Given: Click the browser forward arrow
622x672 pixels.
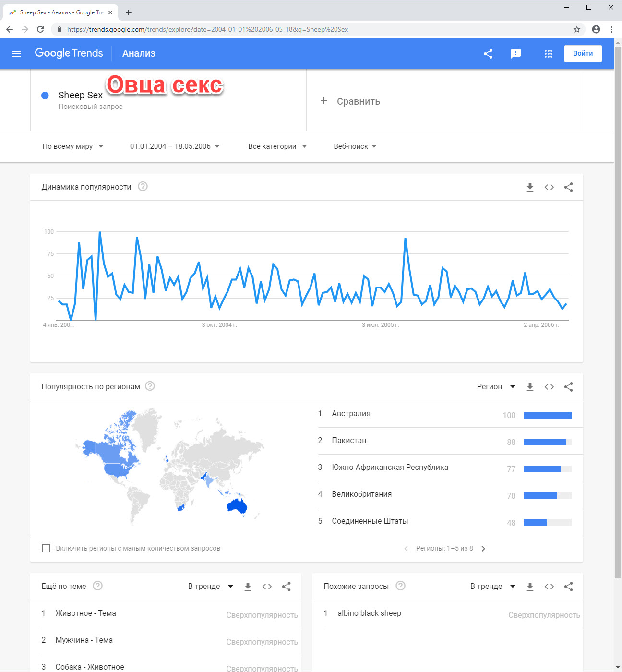Looking at the screenshot, I should coord(25,29).
